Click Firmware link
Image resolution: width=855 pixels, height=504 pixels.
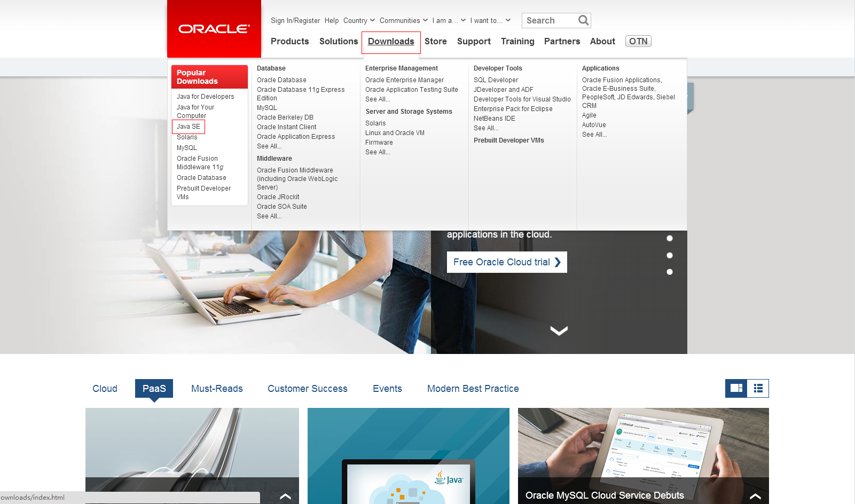[x=379, y=143]
